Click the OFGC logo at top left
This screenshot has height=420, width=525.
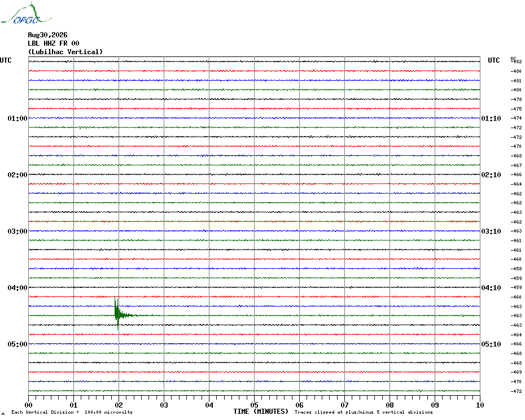click(27, 14)
